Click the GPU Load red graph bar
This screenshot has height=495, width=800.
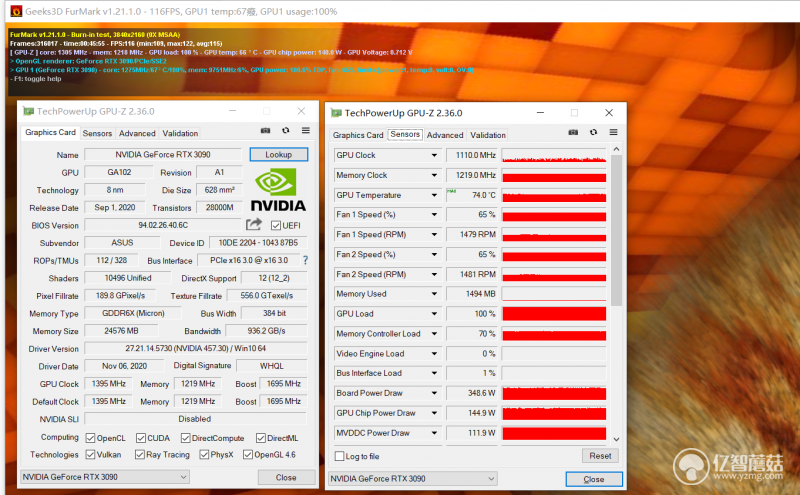[554, 314]
